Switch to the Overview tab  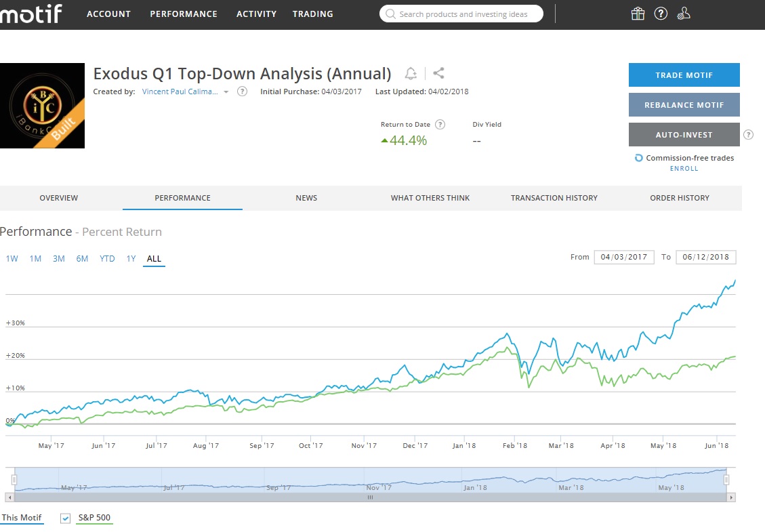pyautogui.click(x=58, y=198)
